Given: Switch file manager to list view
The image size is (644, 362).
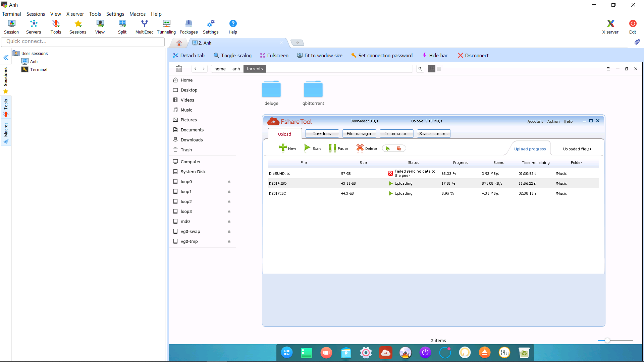Looking at the screenshot, I should (x=439, y=69).
